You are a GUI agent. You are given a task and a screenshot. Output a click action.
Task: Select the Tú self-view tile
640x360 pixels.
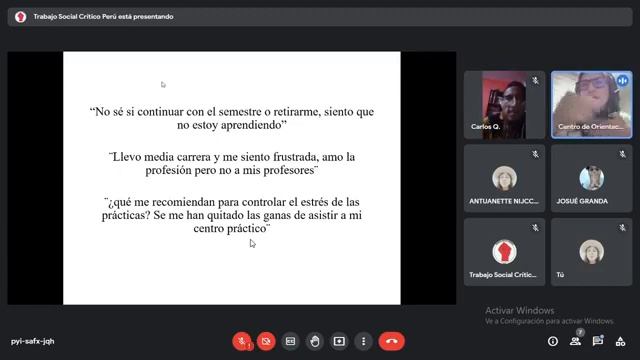click(591, 252)
